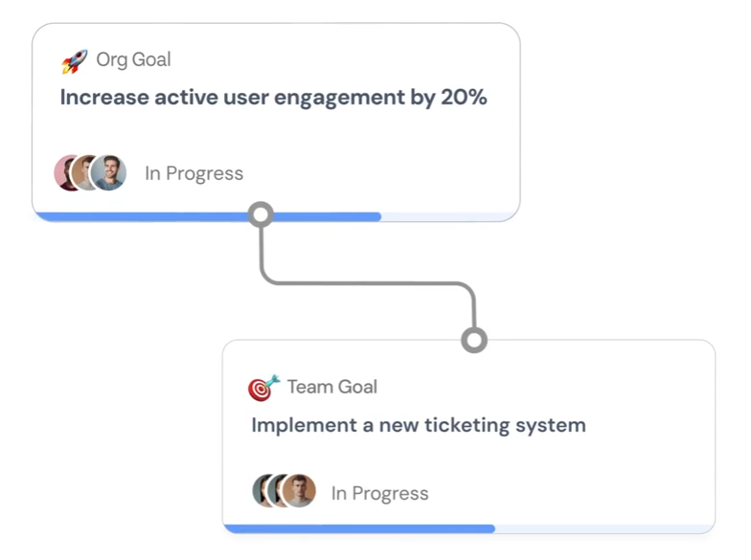Click the "Team Goal" type label
751x560 pixels.
pyautogui.click(x=331, y=387)
